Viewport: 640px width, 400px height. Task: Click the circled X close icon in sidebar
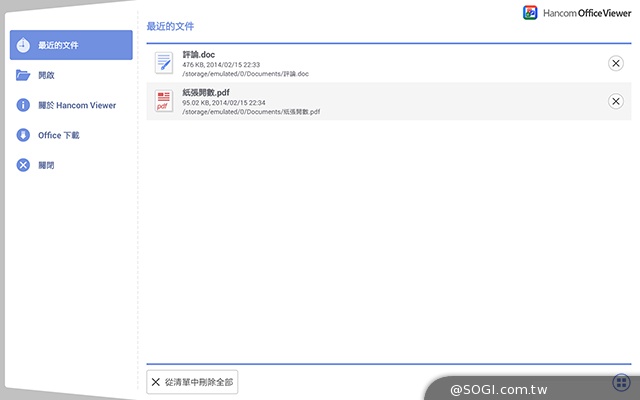[23, 165]
